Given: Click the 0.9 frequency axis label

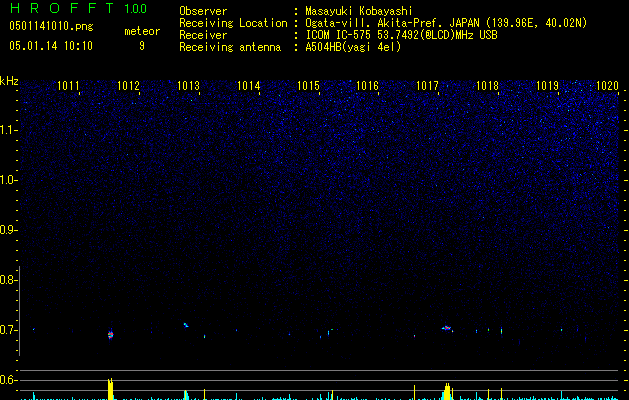Looking at the screenshot, I should [x=8, y=230].
